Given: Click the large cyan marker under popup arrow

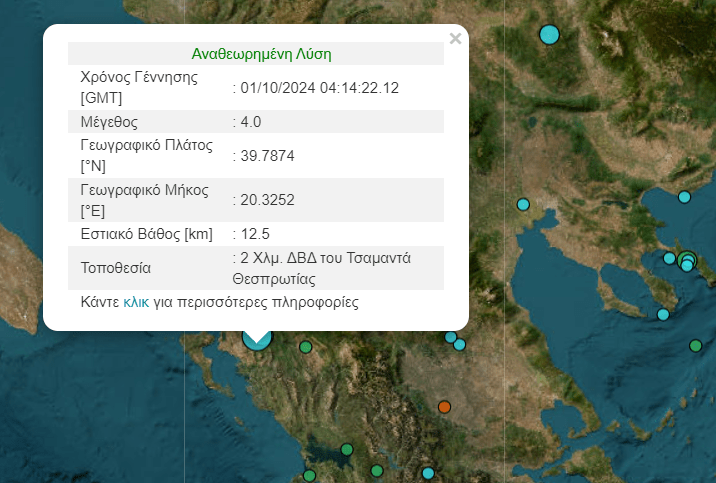Looking at the screenshot, I should point(257,340).
